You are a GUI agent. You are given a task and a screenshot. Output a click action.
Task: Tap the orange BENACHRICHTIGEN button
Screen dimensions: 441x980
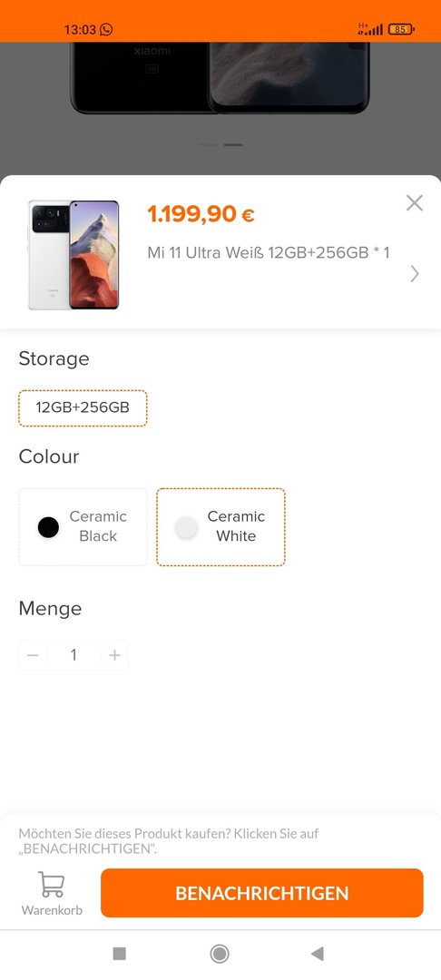(261, 893)
